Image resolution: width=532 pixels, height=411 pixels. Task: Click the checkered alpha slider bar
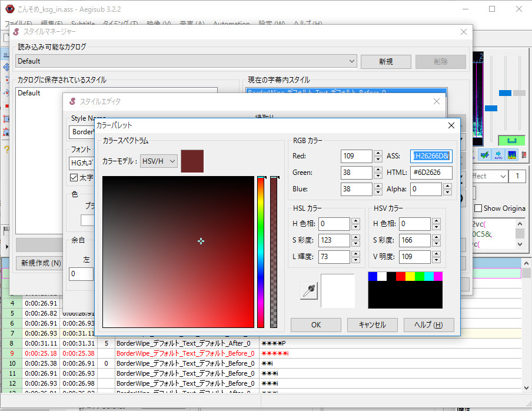[x=274, y=252]
